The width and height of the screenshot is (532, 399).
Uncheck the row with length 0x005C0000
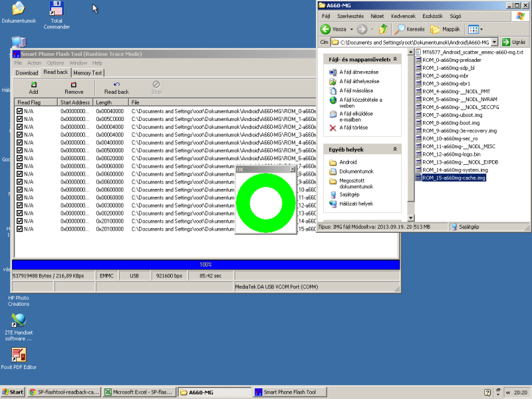(x=19, y=119)
